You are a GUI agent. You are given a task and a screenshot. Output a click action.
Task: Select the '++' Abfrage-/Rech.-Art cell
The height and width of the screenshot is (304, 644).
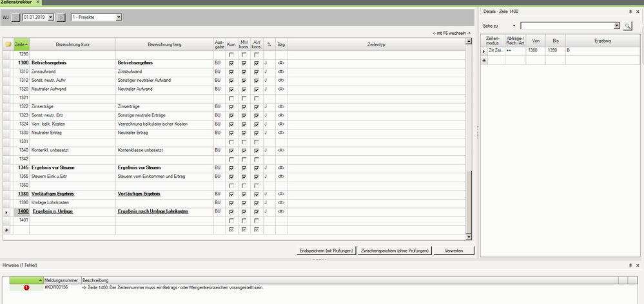click(x=516, y=51)
